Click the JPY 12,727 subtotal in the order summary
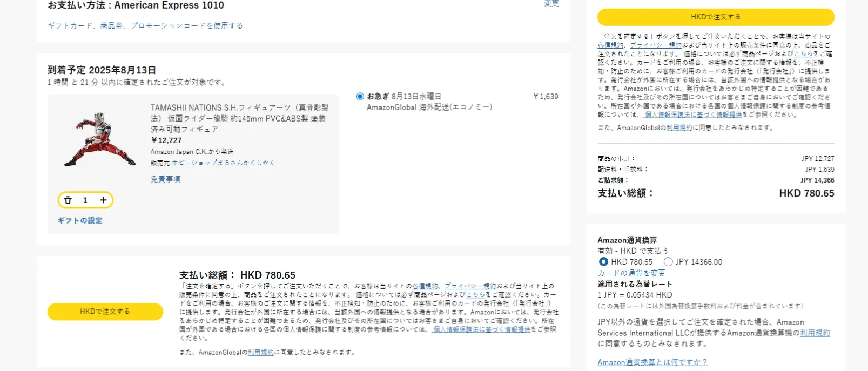 (x=818, y=159)
